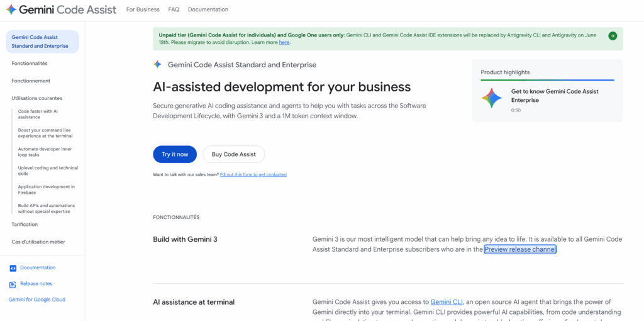Open Release notes link in sidebar
This screenshot has width=644, height=321.
pyautogui.click(x=36, y=284)
